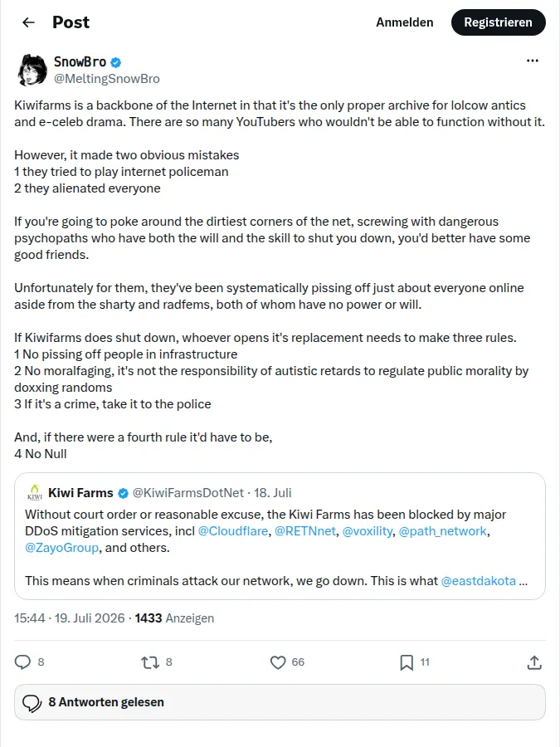Click the reply speech bubble icon
The image size is (560, 747).
point(22,662)
